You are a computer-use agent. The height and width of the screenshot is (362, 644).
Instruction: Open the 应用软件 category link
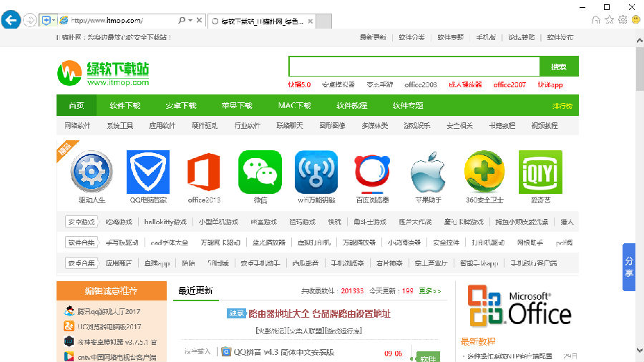point(162,126)
